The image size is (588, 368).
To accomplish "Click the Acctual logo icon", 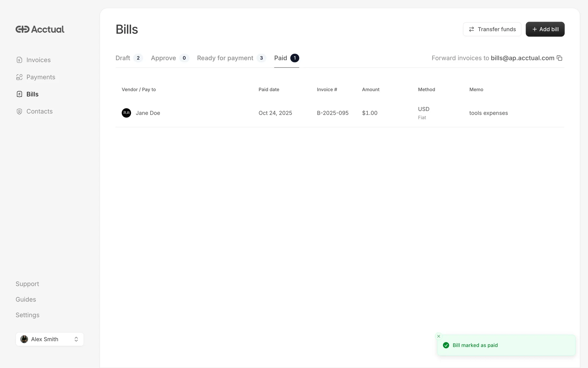I will click(x=22, y=29).
